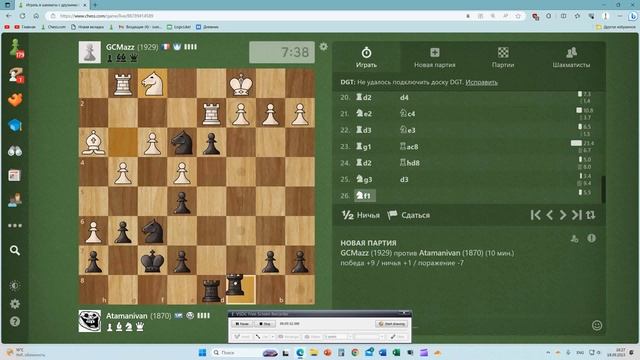The width and height of the screenshot is (640, 360).
Task: Click the pawn icon beside the info icon
Action: point(574,239)
